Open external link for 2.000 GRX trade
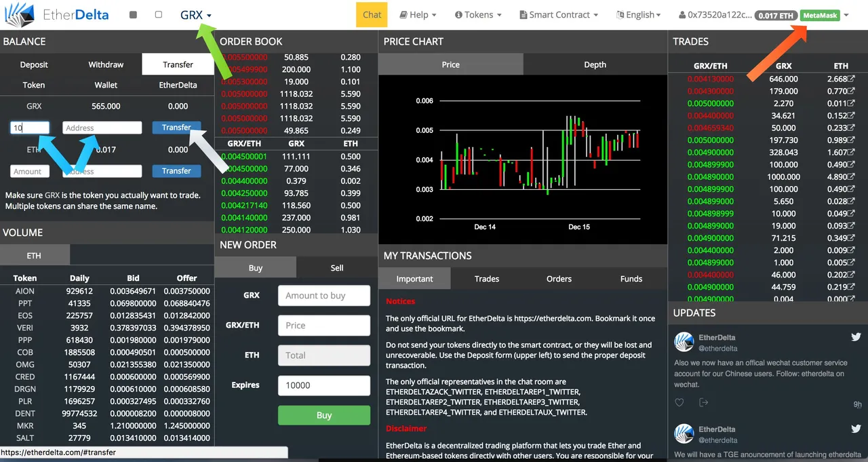 [x=851, y=250]
